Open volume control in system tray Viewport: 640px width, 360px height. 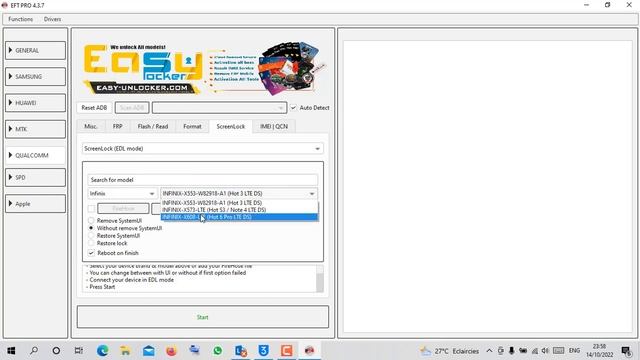click(545, 351)
